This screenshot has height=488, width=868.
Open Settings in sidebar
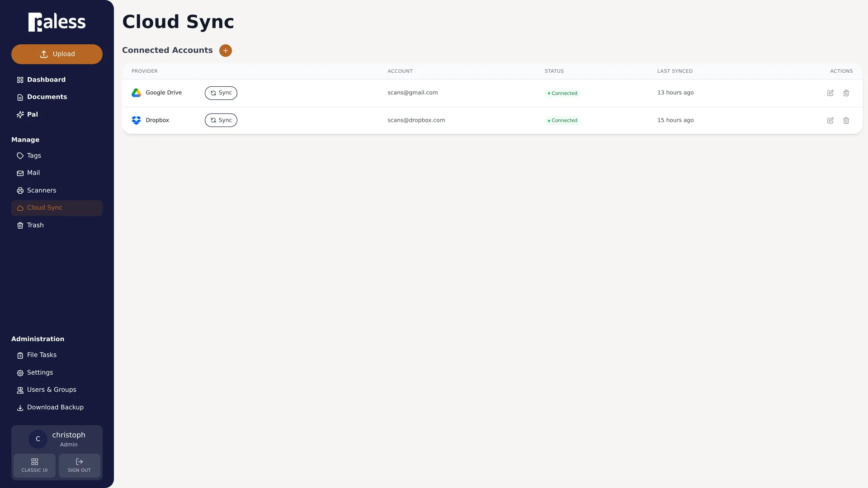point(57,373)
